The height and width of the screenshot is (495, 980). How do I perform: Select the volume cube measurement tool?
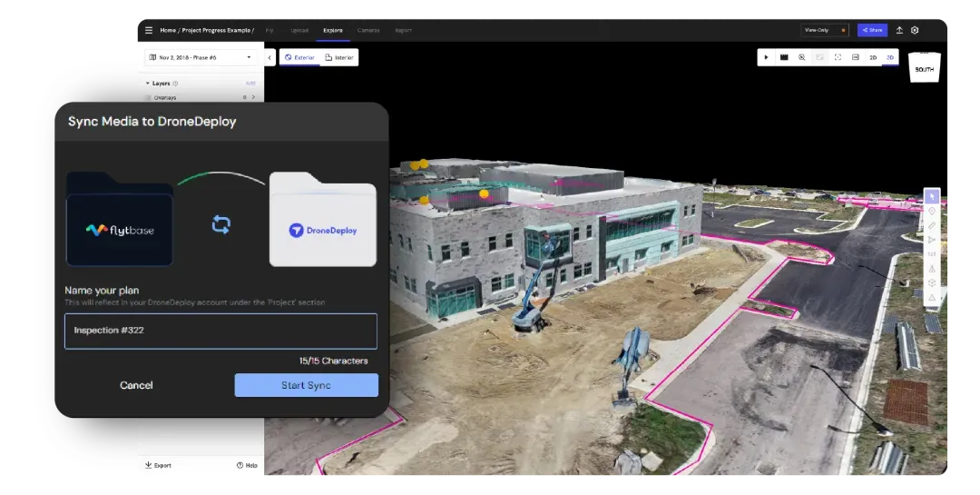point(931,282)
